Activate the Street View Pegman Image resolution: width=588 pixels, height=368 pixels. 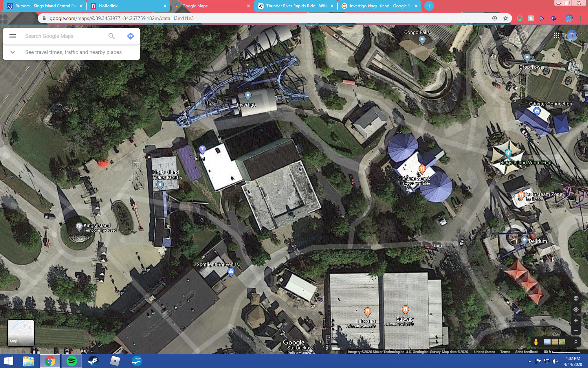coord(536,342)
